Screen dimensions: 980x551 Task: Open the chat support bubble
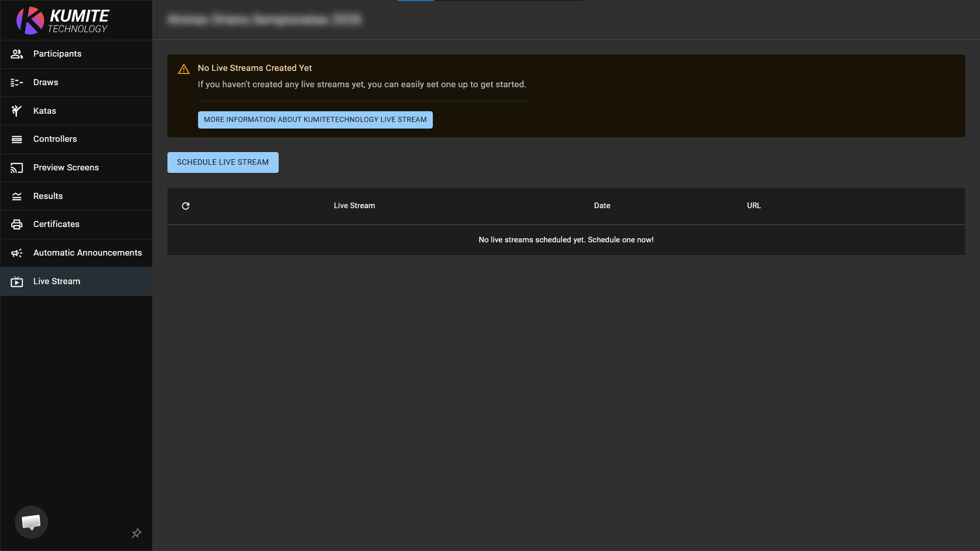click(x=31, y=522)
